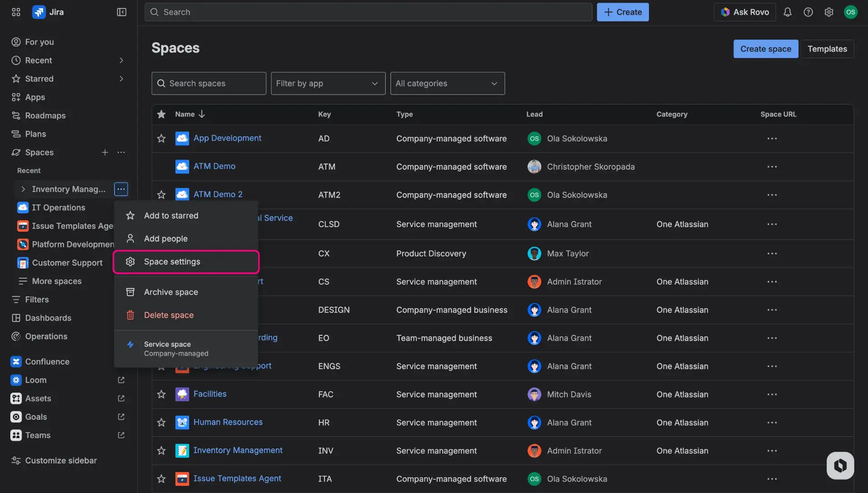
Task: Star the App Development space
Action: tap(161, 138)
